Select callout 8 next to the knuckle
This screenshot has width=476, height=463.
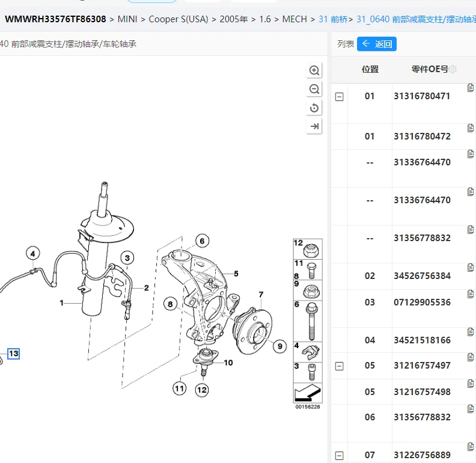pyautogui.click(x=170, y=304)
